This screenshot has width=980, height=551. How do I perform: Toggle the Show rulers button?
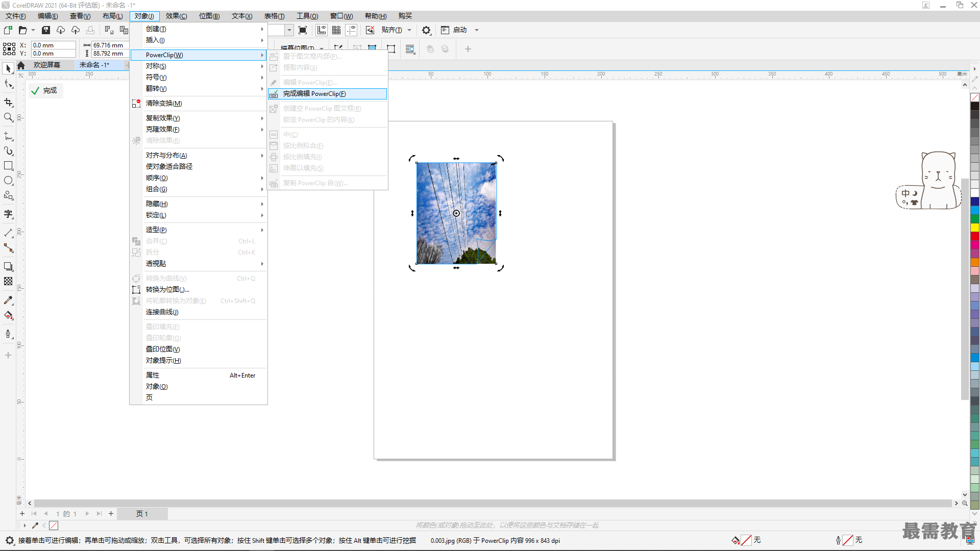pos(322,30)
